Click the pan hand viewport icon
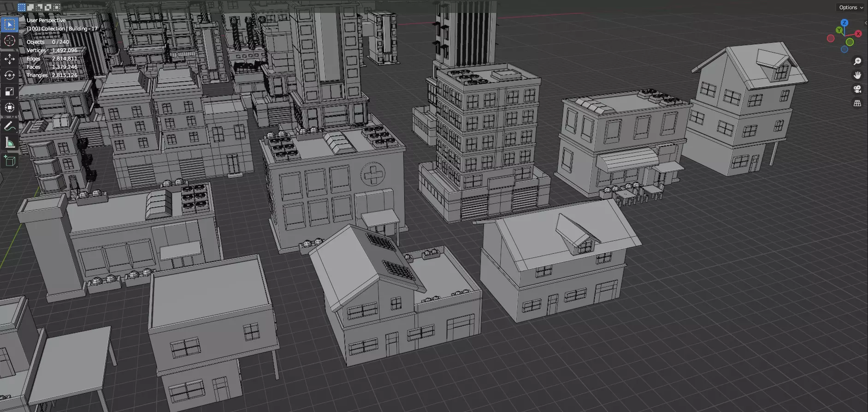 coord(857,75)
